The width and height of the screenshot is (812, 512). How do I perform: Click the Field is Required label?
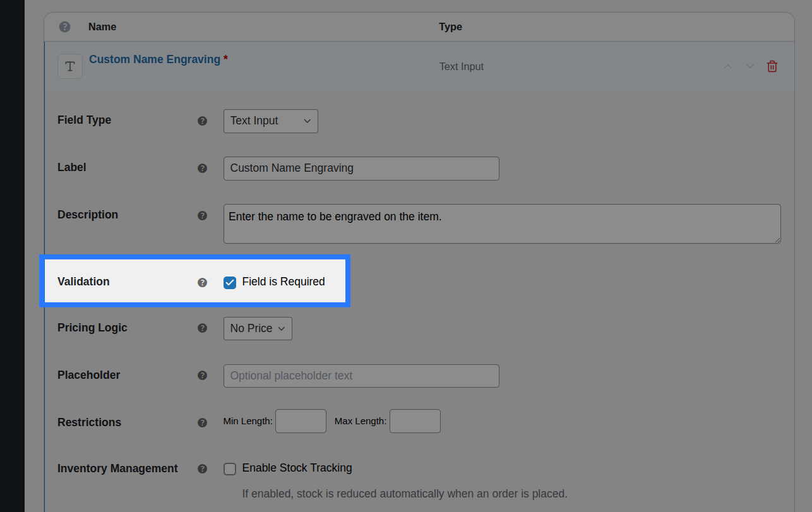(x=284, y=282)
